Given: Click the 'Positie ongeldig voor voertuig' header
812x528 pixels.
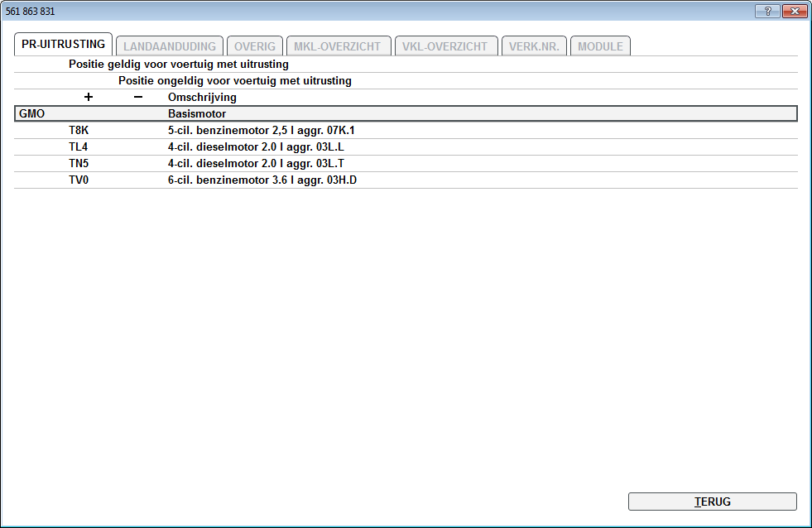Looking at the screenshot, I should (235, 81).
